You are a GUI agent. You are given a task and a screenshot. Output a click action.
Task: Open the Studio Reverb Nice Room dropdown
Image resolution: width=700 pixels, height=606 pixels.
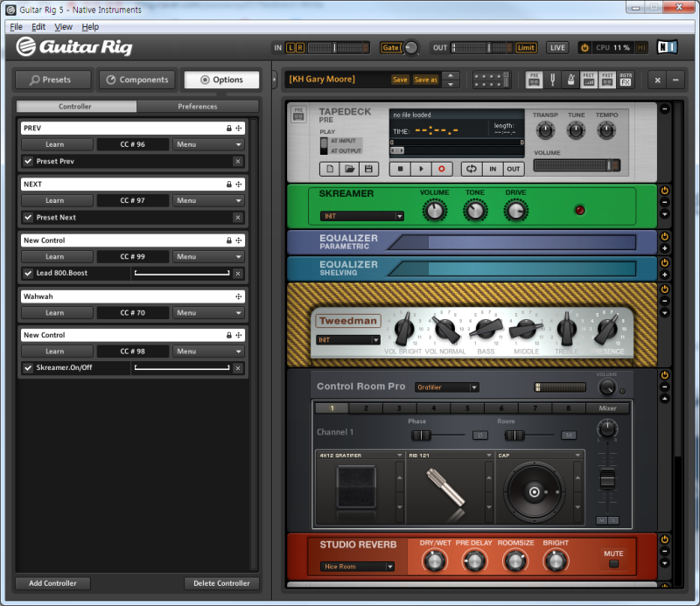[357, 567]
